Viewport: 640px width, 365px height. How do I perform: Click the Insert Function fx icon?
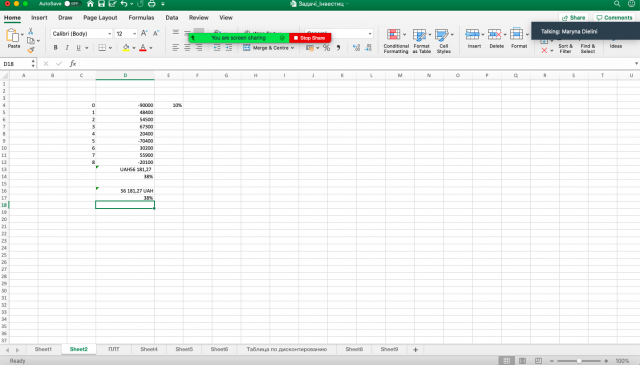click(x=73, y=64)
